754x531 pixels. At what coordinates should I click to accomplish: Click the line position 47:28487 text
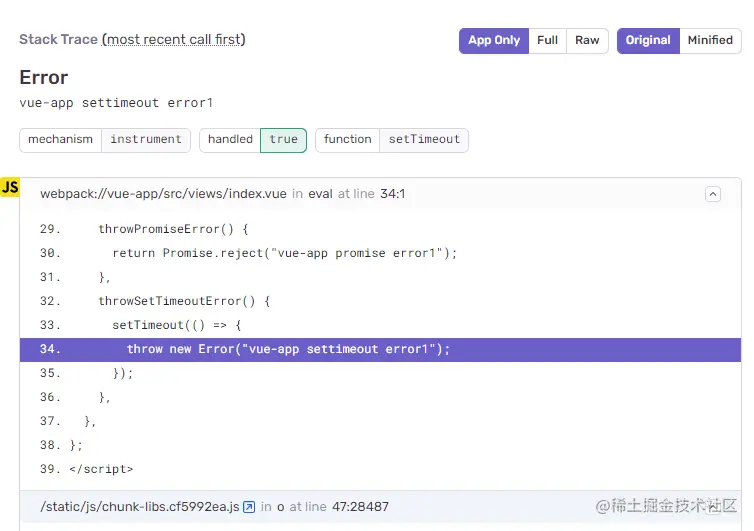[360, 507]
